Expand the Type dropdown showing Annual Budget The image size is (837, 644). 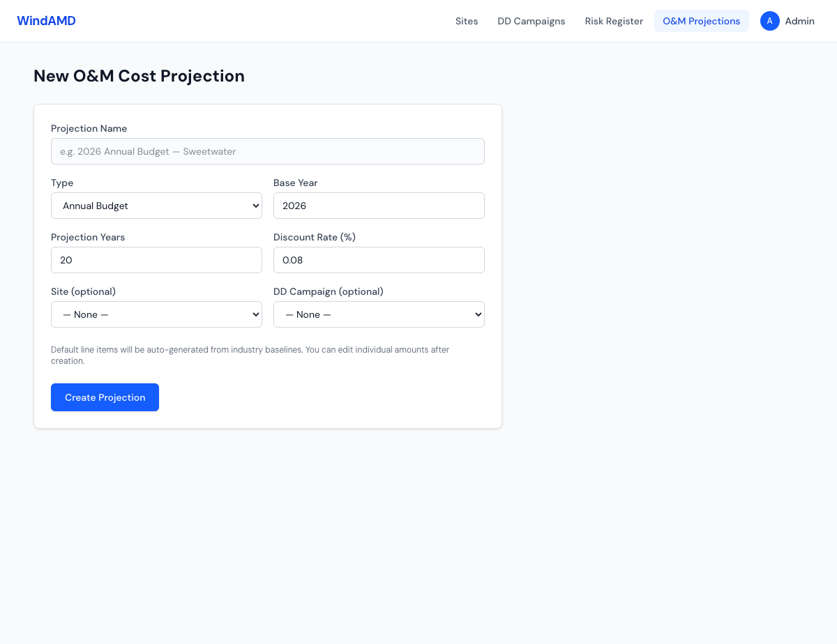[156, 206]
